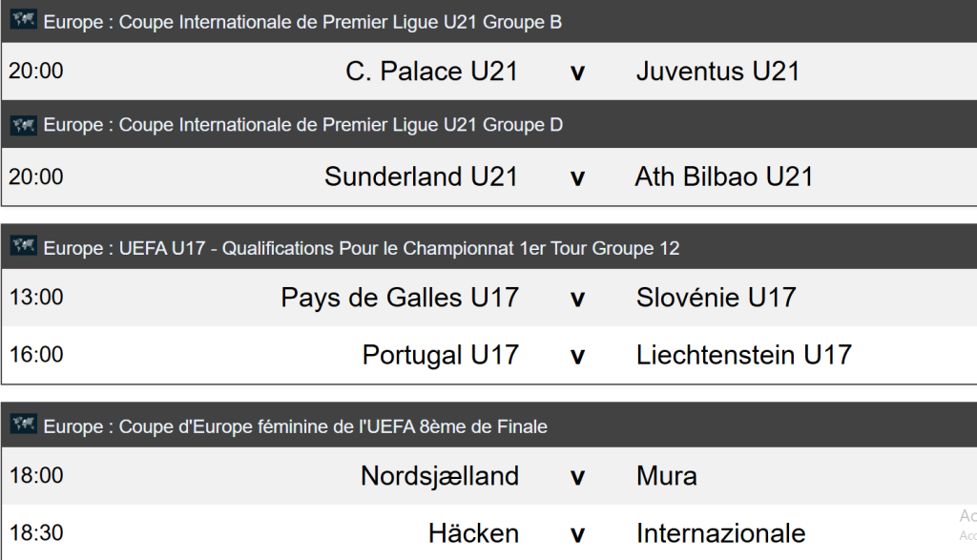
Task: Click the Mura team name
Action: tap(666, 475)
